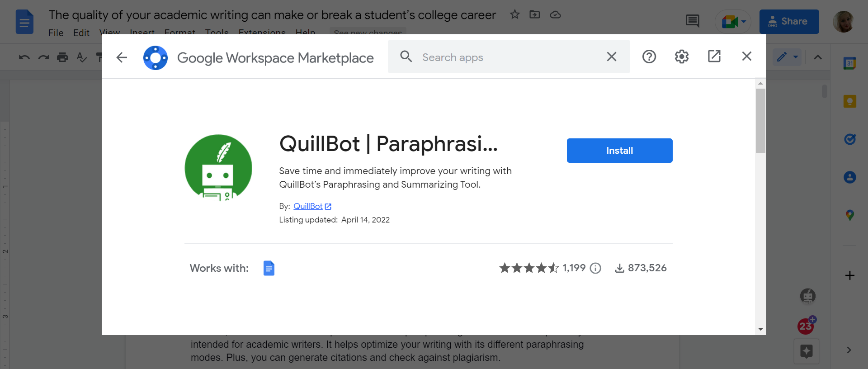Click the five-star rating display
868x369 pixels.
click(x=529, y=268)
